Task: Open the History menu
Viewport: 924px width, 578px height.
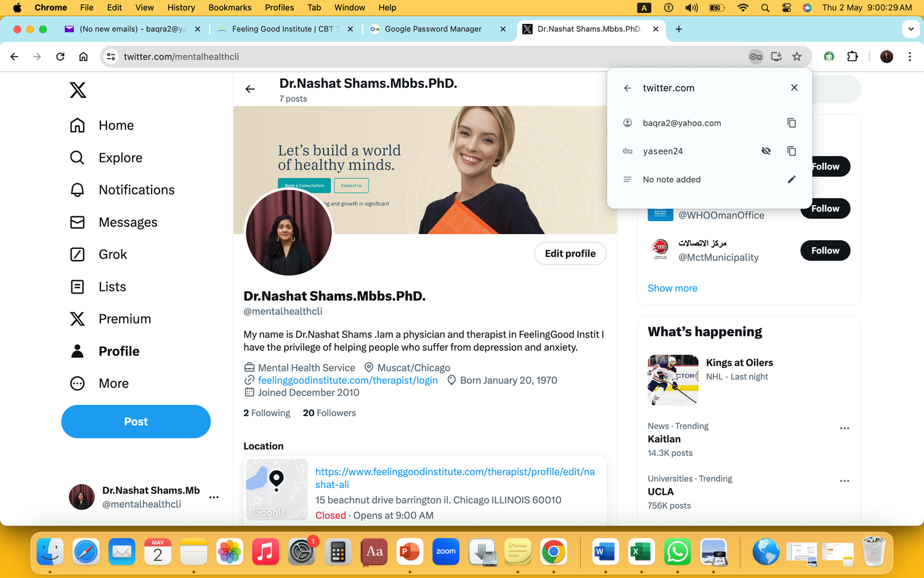Action: (x=181, y=7)
